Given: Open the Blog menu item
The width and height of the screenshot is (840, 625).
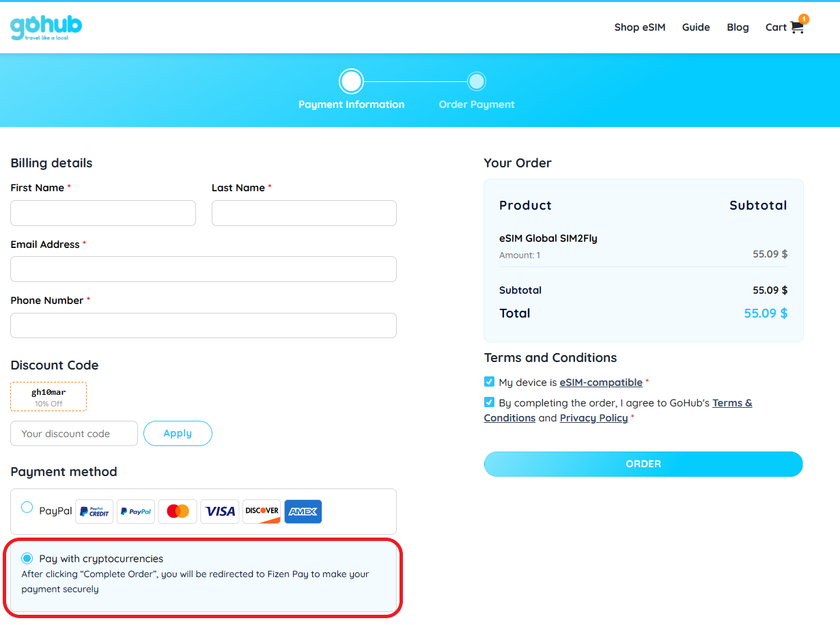Looking at the screenshot, I should tap(738, 27).
